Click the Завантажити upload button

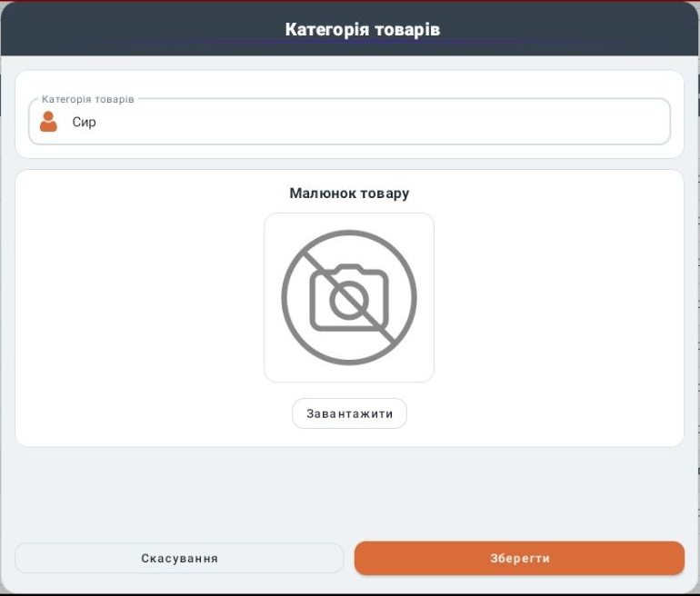tap(349, 413)
